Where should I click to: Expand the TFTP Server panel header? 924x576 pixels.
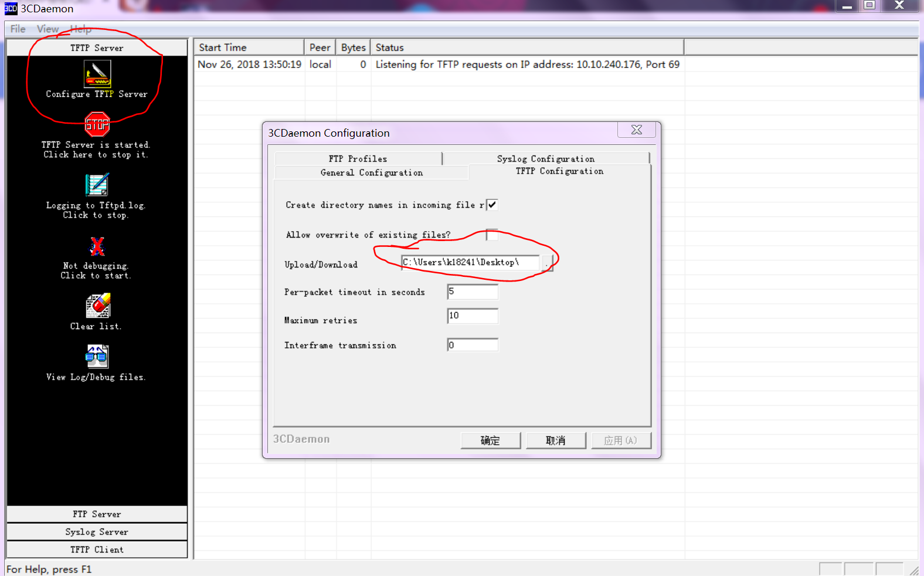coord(97,48)
